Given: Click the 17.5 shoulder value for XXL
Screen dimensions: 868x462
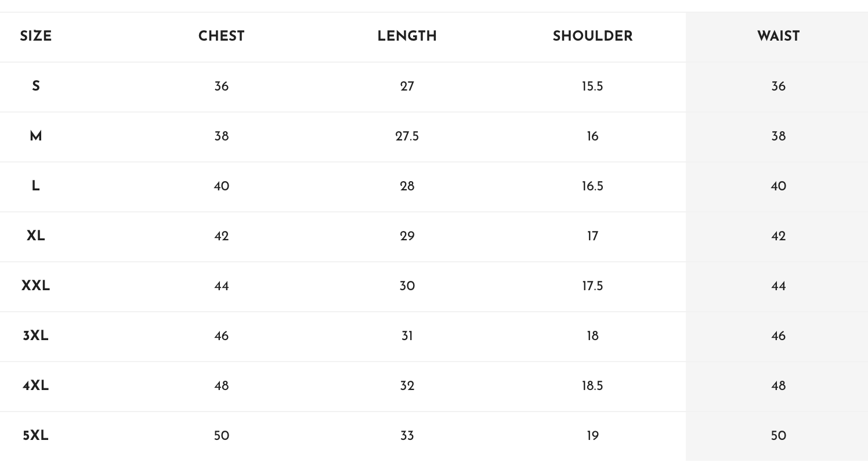Looking at the screenshot, I should click(592, 286).
